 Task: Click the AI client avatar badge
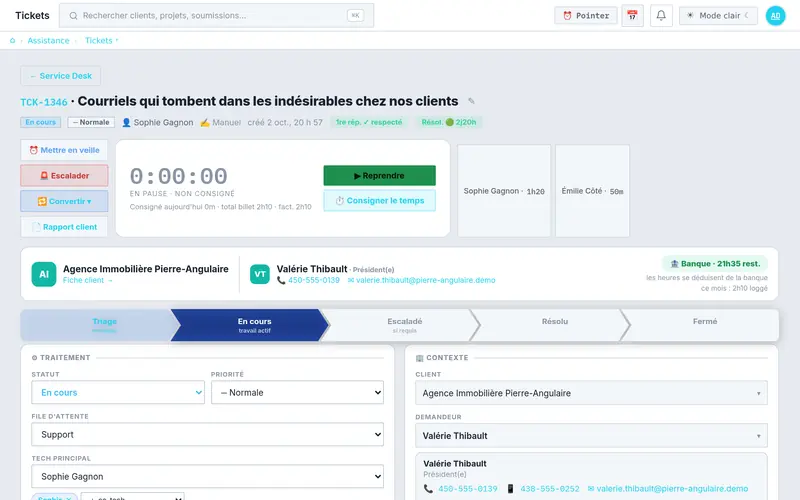[44, 274]
